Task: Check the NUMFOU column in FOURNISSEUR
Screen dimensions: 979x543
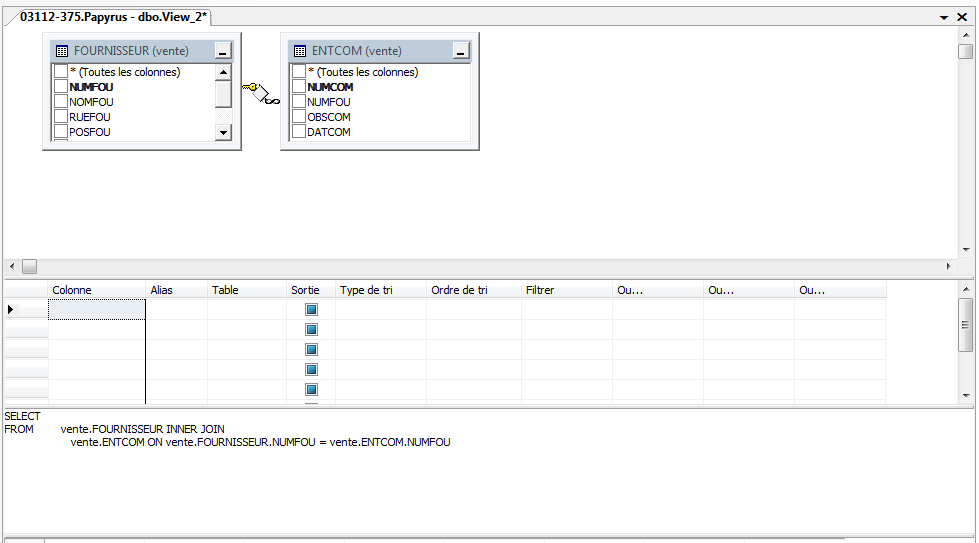Action: tap(61, 87)
